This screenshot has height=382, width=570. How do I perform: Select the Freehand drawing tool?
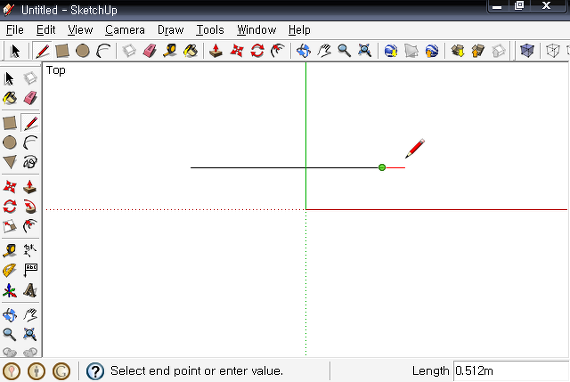(30, 162)
